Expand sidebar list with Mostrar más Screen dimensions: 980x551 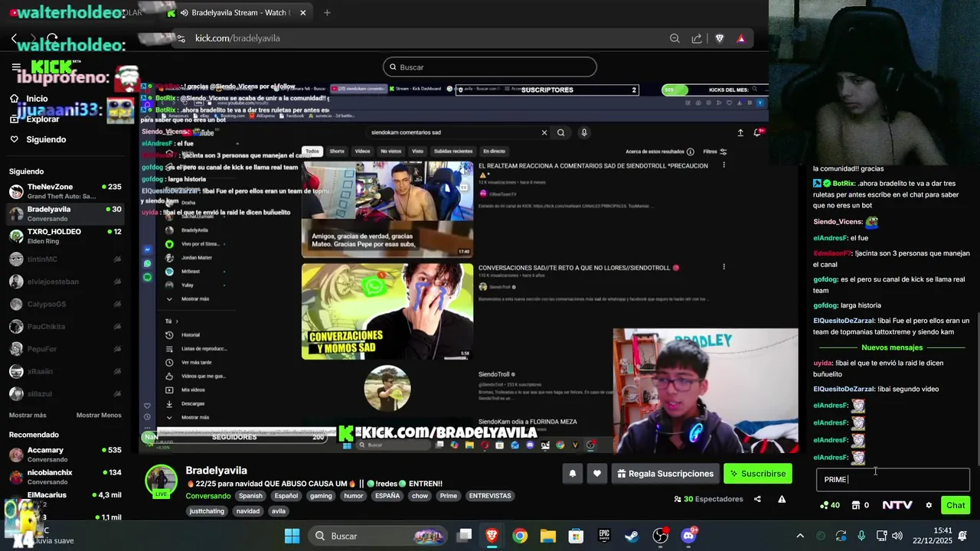28,415
